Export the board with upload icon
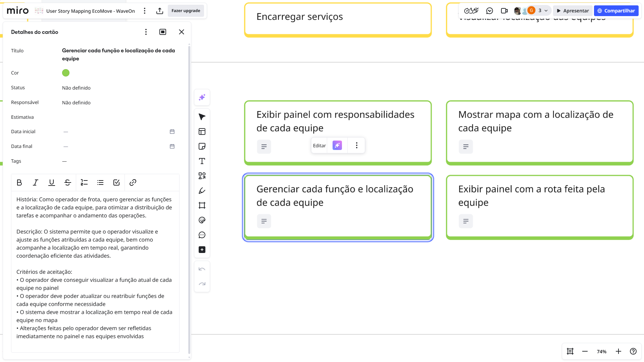This screenshot has width=644, height=362. [160, 11]
